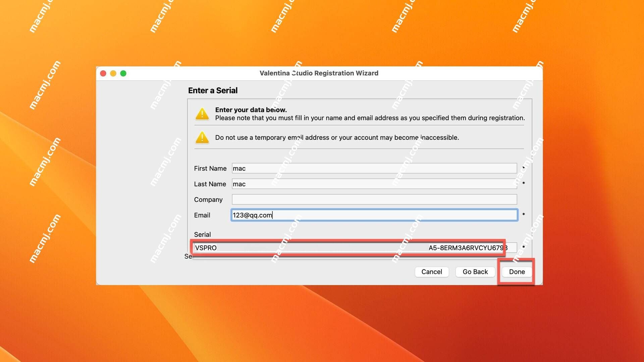Cancel the registration wizard

tap(431, 271)
